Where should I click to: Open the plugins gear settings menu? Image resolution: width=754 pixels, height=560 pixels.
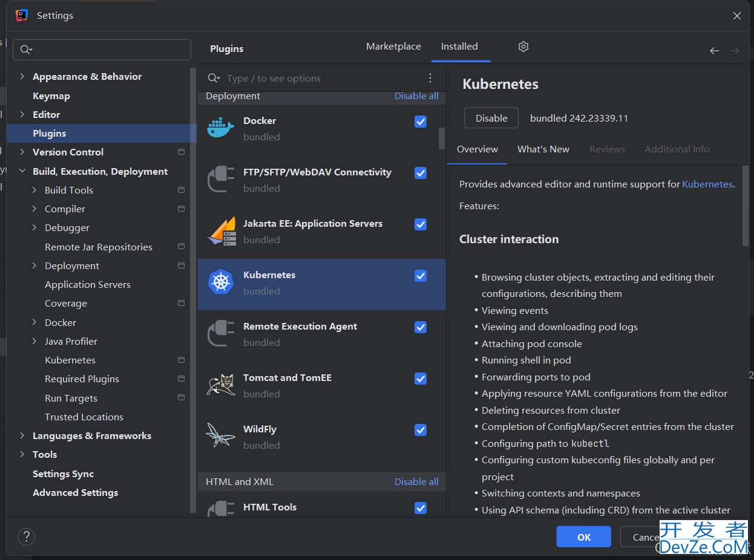click(523, 47)
